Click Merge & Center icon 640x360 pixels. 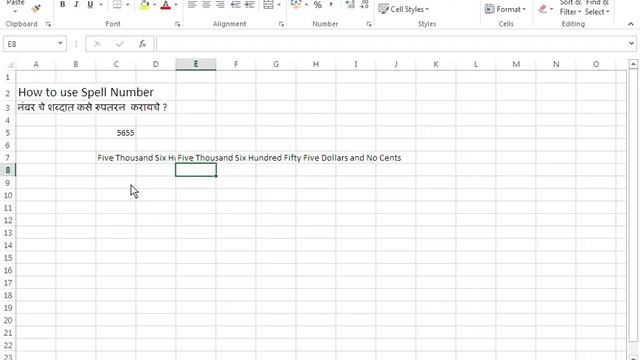tap(269, 4)
